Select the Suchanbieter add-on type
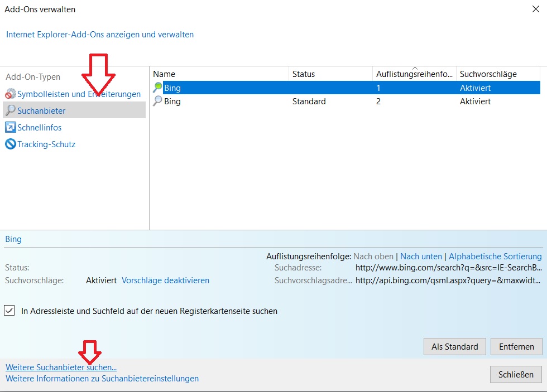547x392 pixels. (x=74, y=110)
